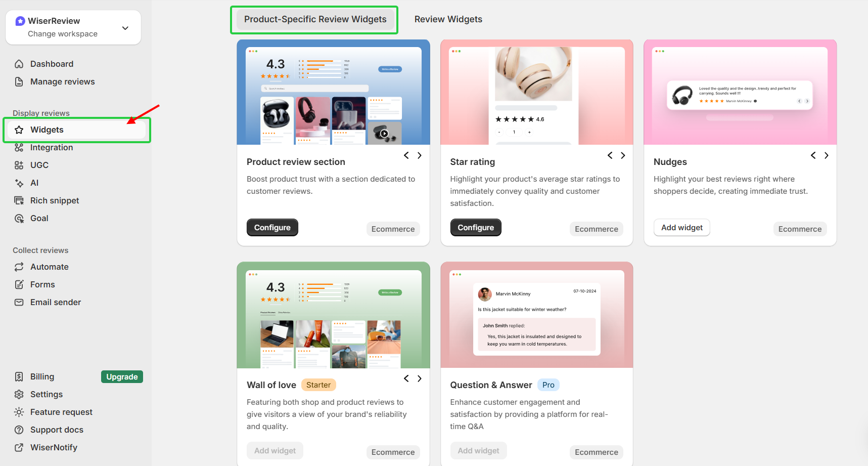Click the Goal target icon
Viewport: 868px width, 466px height.
(19, 218)
